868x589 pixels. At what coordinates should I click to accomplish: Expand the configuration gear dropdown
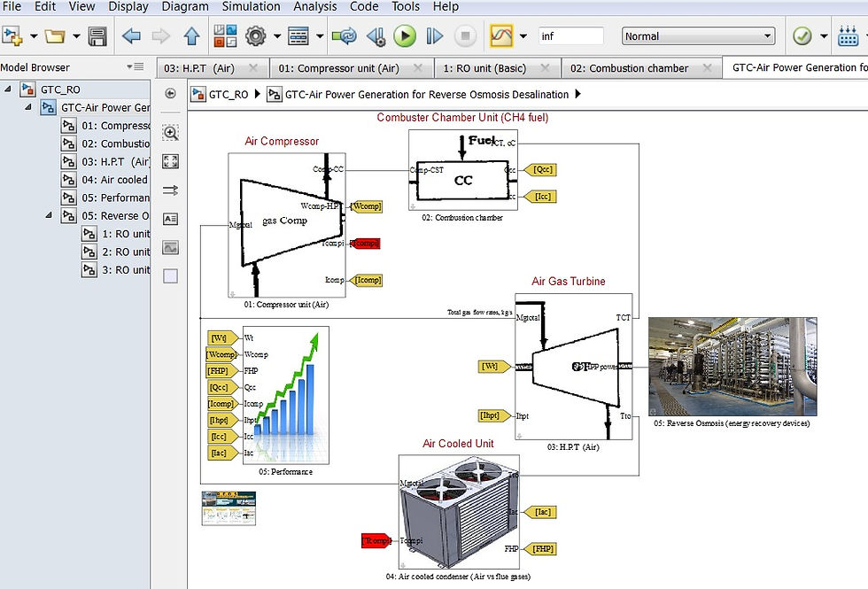point(276,36)
